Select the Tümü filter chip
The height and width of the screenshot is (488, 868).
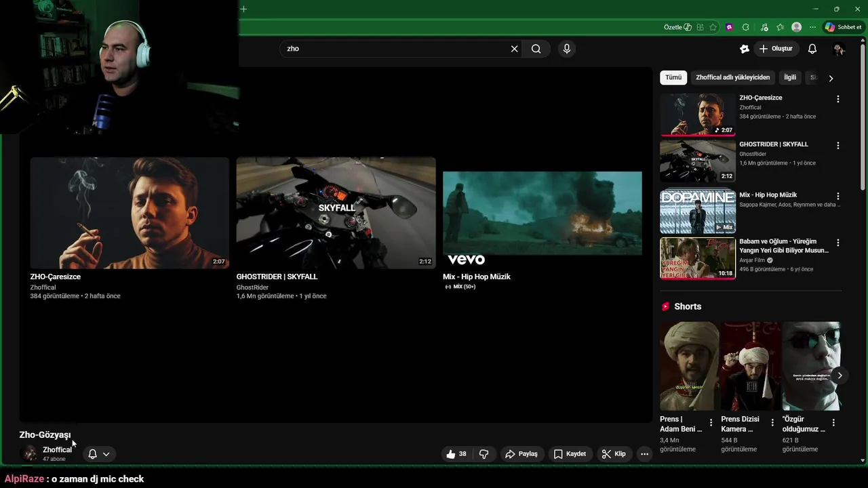point(673,77)
